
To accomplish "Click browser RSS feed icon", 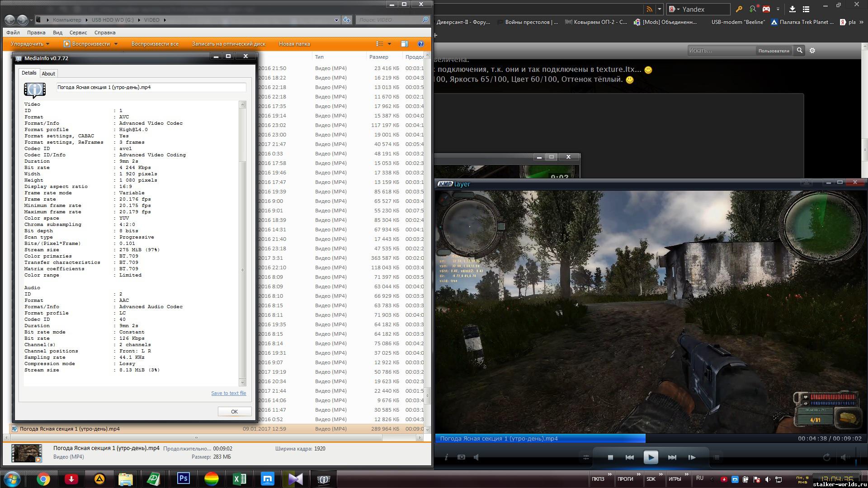I will click(x=650, y=9).
